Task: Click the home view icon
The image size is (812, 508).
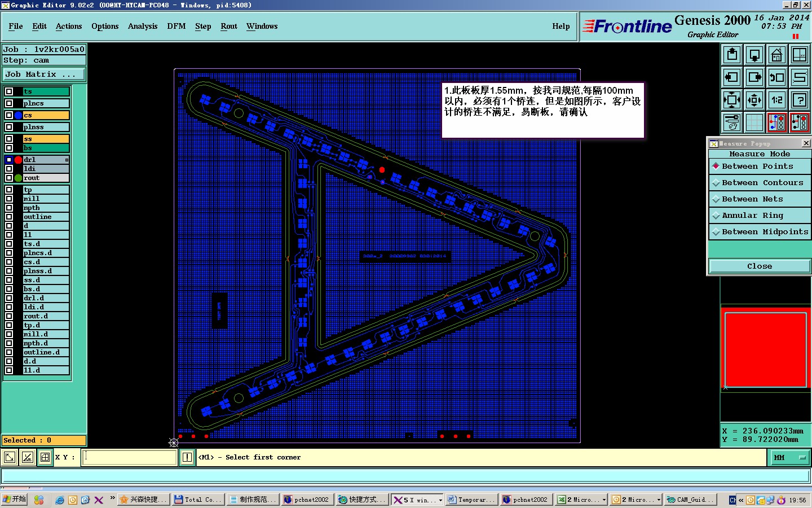Action: pyautogui.click(x=777, y=55)
